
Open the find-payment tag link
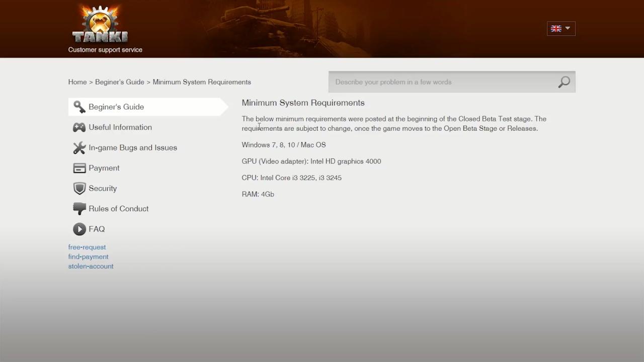(88, 256)
